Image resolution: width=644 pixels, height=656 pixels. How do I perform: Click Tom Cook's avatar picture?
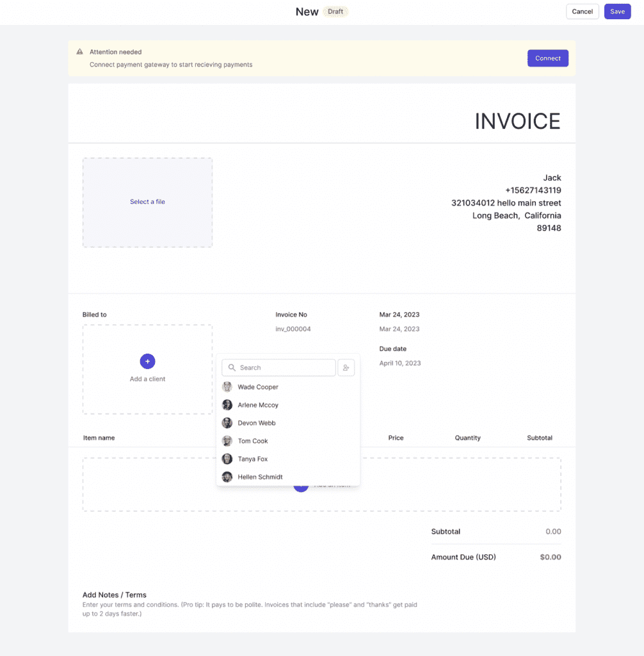(x=227, y=441)
